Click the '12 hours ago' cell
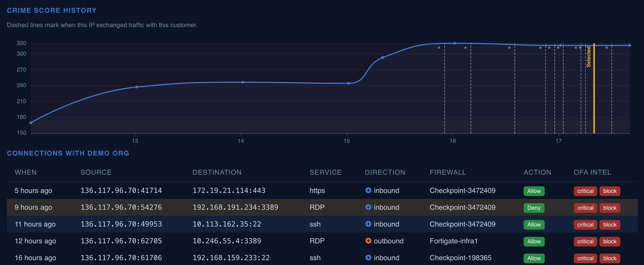Viewport: 644px width, 265px height. point(35,241)
